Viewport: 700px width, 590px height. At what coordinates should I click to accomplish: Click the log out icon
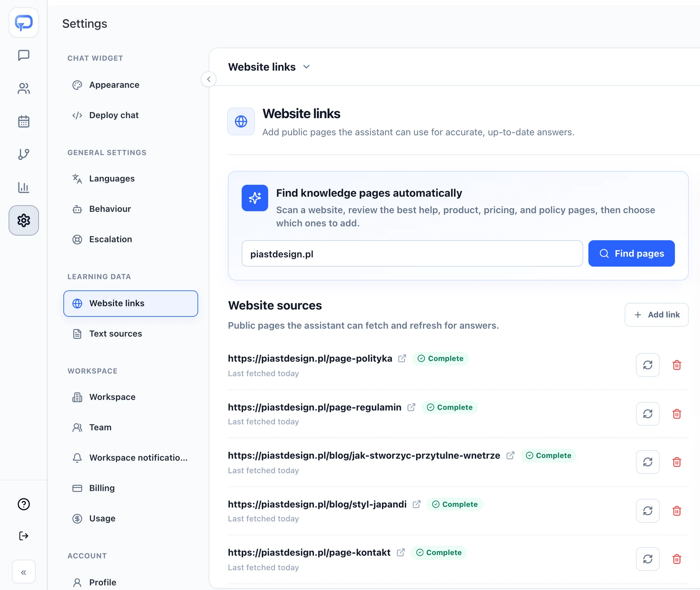coord(24,536)
